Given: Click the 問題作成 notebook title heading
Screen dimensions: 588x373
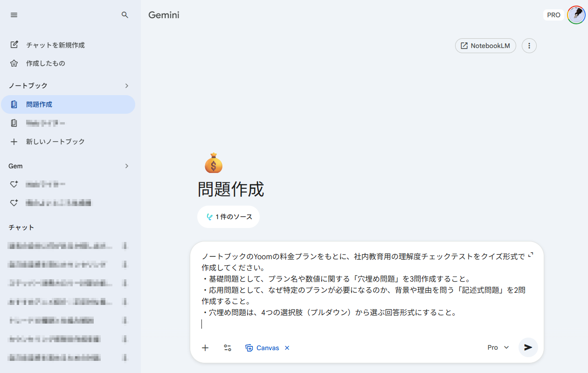Looking at the screenshot, I should (231, 189).
